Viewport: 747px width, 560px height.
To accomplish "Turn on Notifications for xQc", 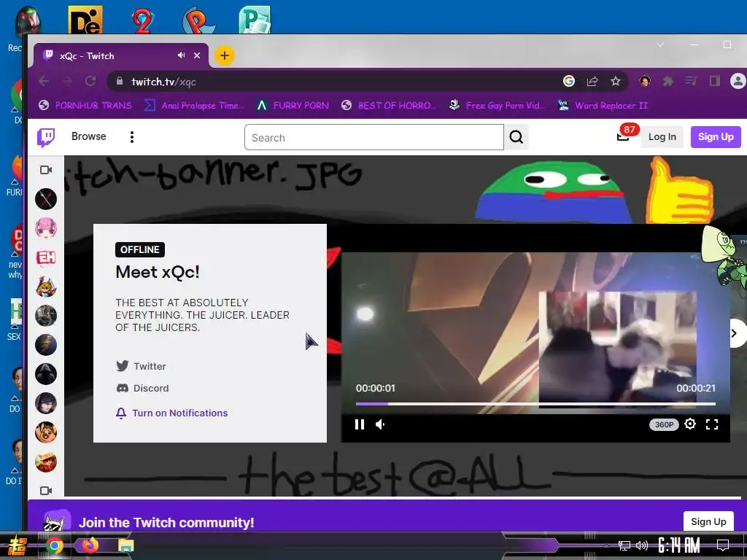I will point(172,413).
